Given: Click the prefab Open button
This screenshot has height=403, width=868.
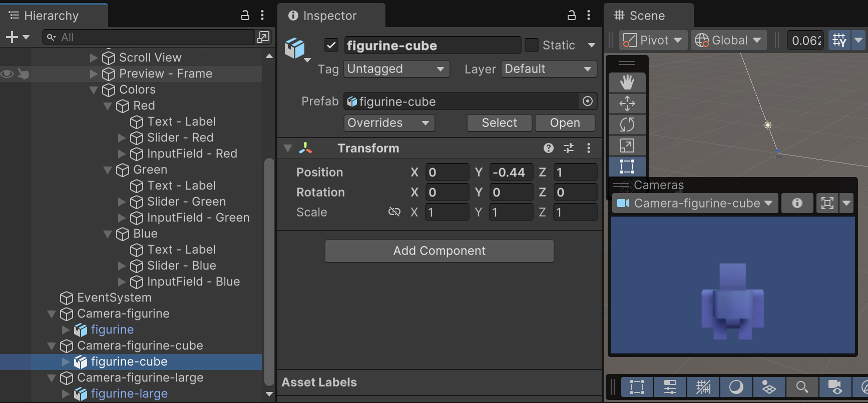Looking at the screenshot, I should click(x=565, y=123).
